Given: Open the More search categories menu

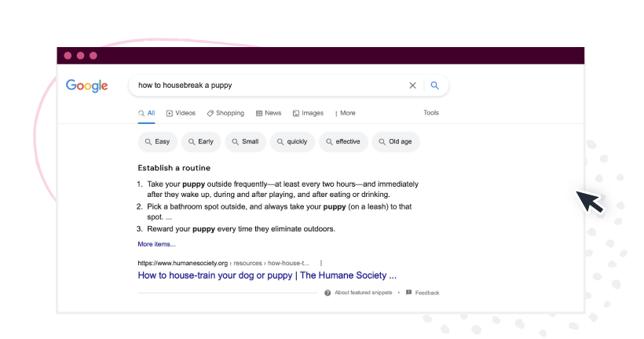Looking at the screenshot, I should click(x=345, y=113).
